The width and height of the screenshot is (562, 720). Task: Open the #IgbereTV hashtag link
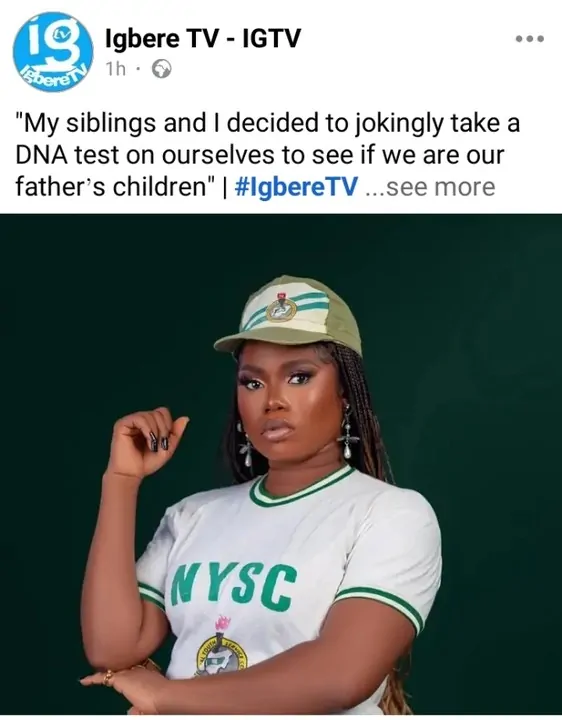tap(296, 187)
